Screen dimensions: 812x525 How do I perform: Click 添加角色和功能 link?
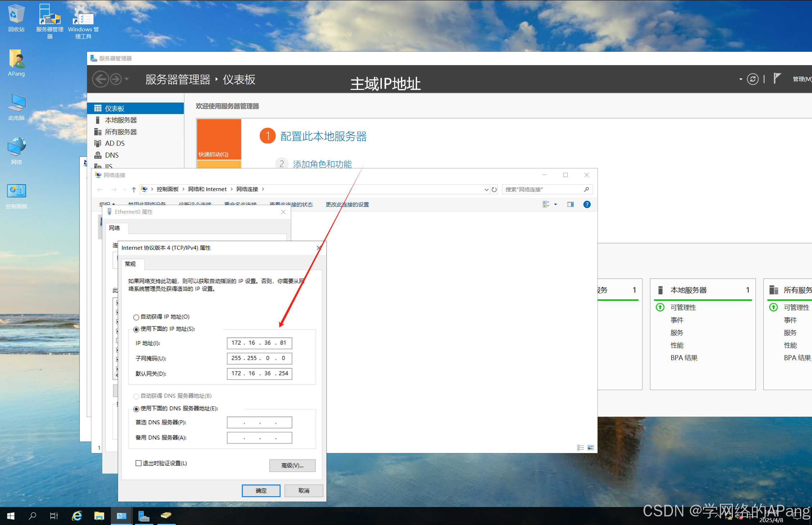tap(322, 164)
